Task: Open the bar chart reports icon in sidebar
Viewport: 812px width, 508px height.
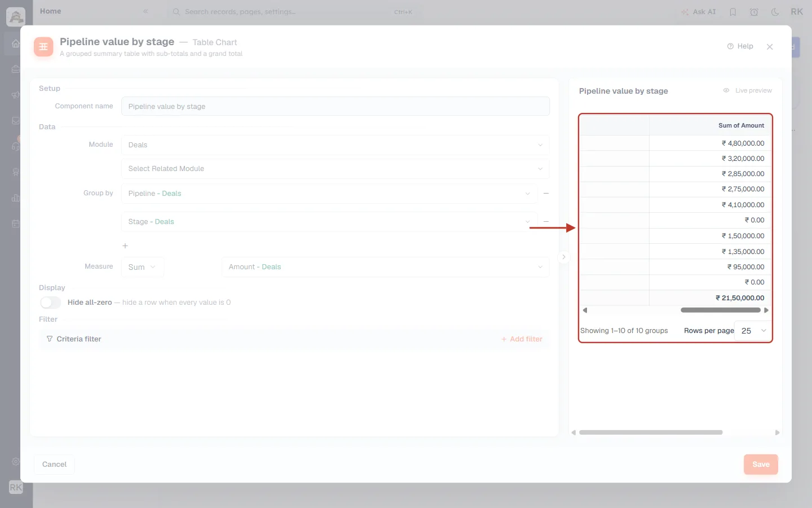Action: tap(16, 198)
